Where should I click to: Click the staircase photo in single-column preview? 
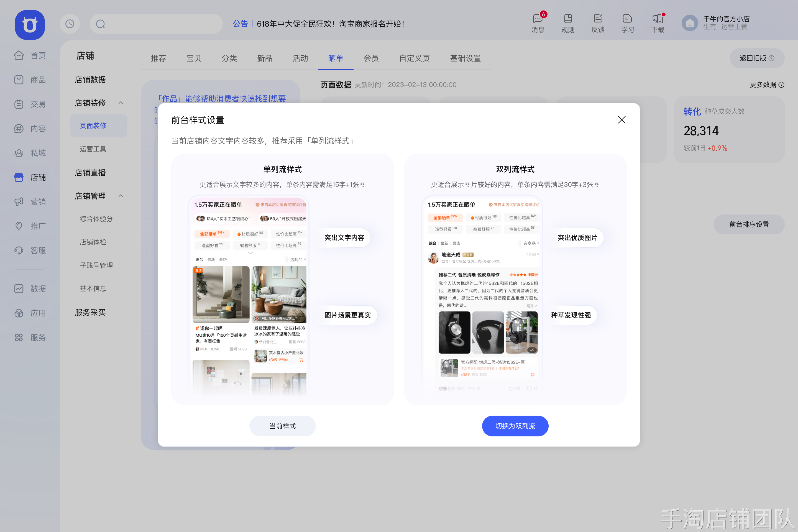(x=221, y=295)
